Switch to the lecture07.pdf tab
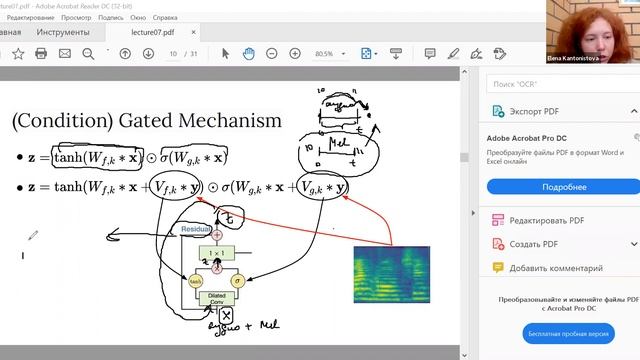 [x=153, y=32]
